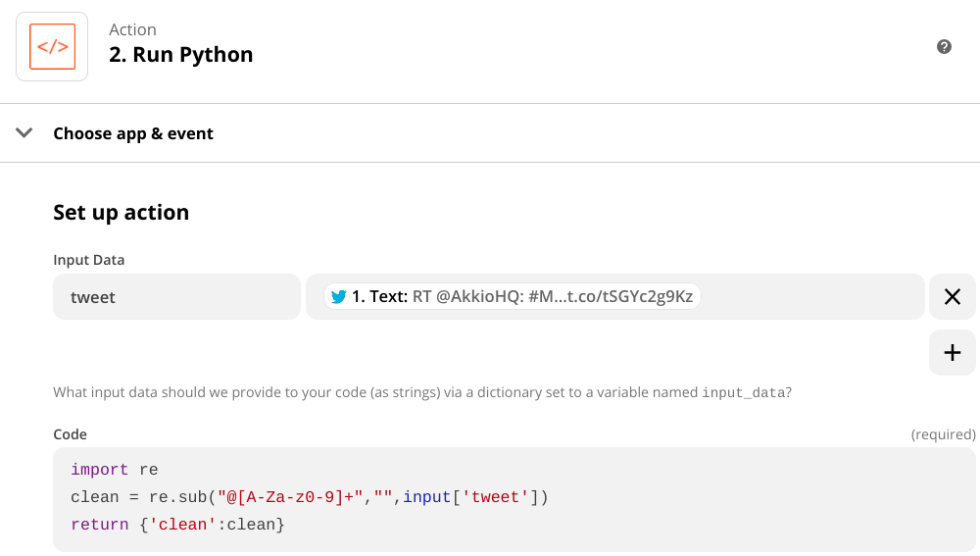Click empty space in value field after pill
The height and width of the screenshot is (556, 980).
pyautogui.click(x=813, y=297)
